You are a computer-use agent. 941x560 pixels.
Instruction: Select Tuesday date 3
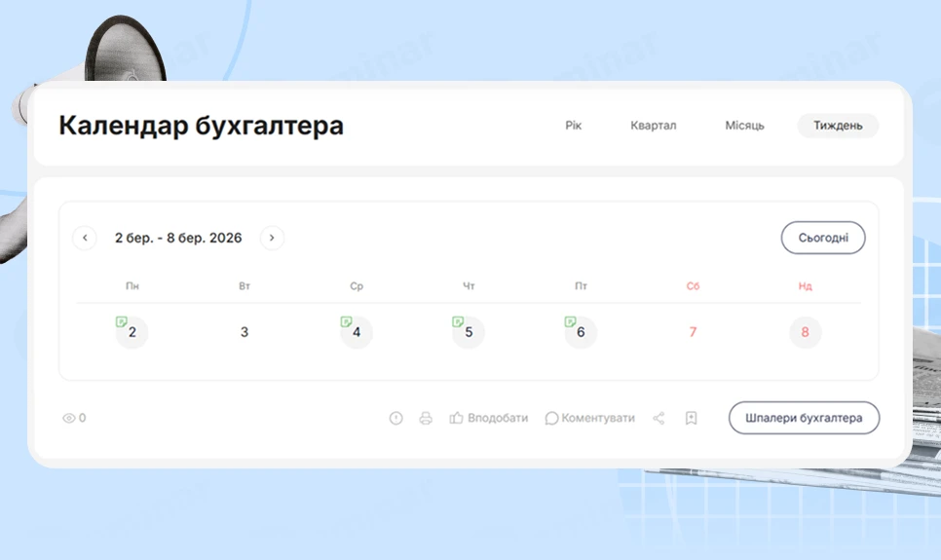[245, 332]
